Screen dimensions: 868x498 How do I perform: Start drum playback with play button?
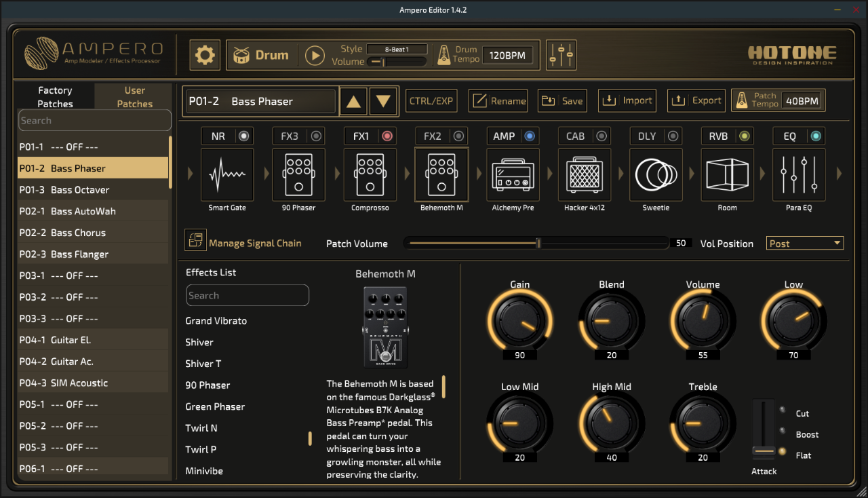tap(315, 56)
